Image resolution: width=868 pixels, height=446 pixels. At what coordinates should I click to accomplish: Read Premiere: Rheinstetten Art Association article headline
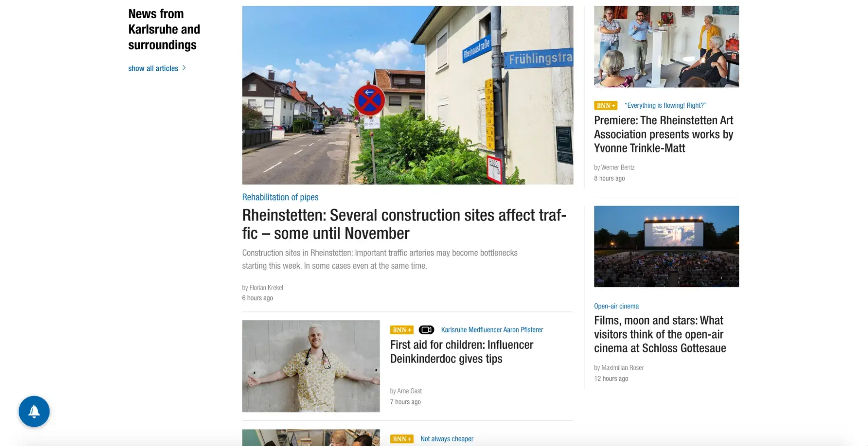(x=663, y=134)
